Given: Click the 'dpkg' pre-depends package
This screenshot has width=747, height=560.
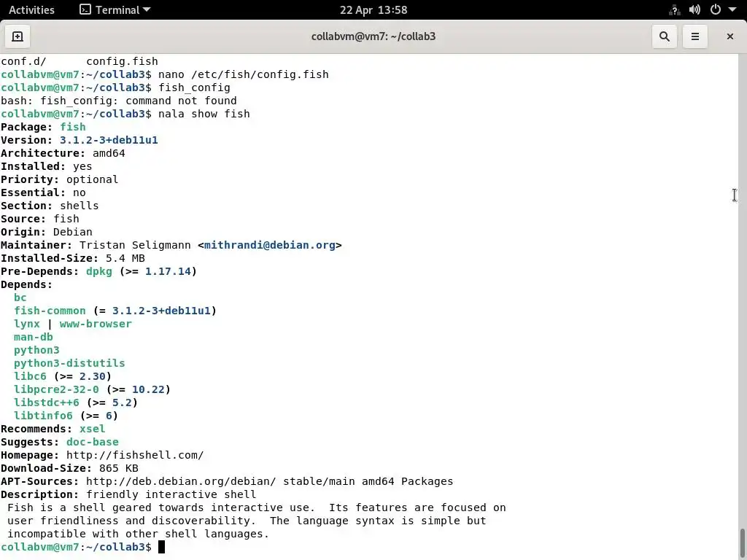Looking at the screenshot, I should click(x=99, y=271).
